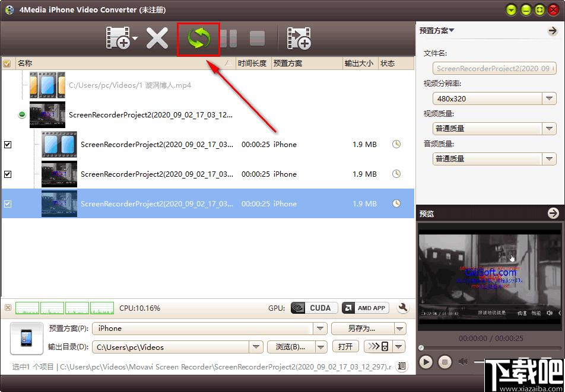The image size is (565, 392).
Task: Click the 浏览(B)... button
Action: (x=291, y=347)
